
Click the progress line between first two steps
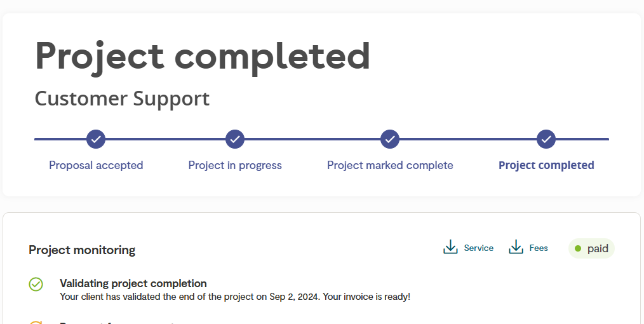click(x=166, y=139)
